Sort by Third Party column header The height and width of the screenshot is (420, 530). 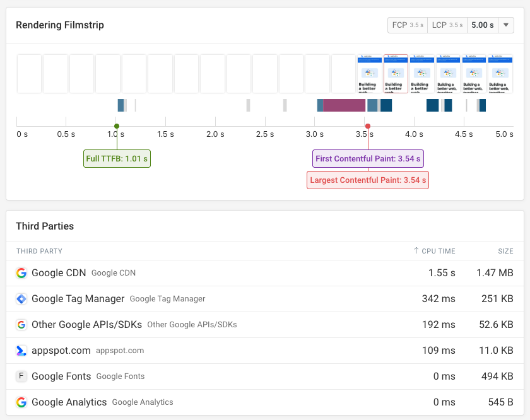tap(39, 251)
